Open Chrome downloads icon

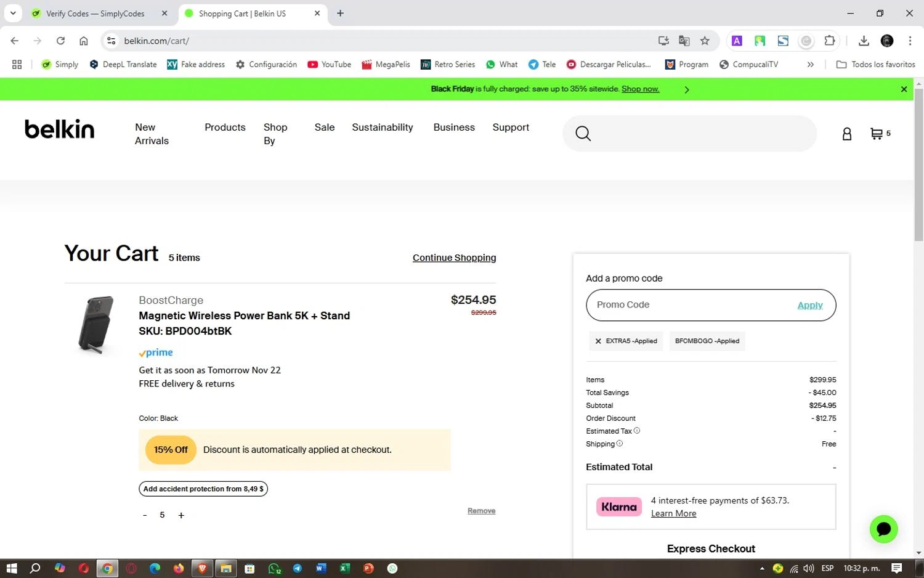pyautogui.click(x=864, y=41)
